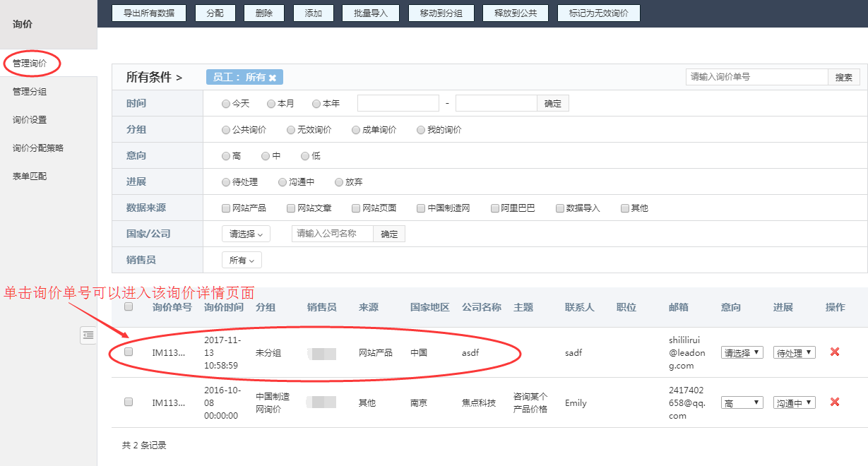Change the asdf row's 待处理 progress dropdown

793,352
